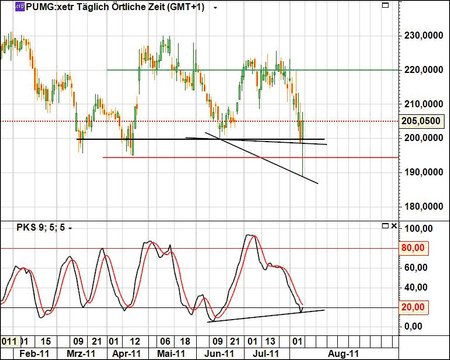Select the Jul-11 month label
This screenshot has height=360, width=450.
265,353
